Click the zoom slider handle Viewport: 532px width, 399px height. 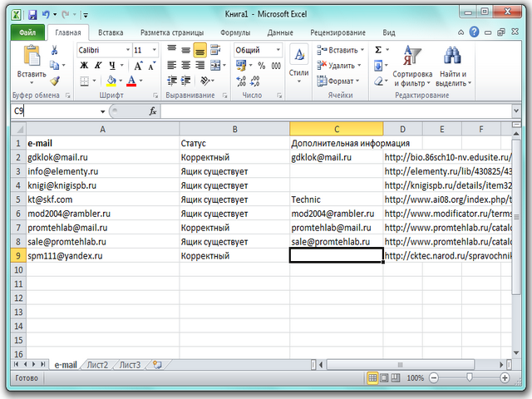pyautogui.click(x=470, y=377)
